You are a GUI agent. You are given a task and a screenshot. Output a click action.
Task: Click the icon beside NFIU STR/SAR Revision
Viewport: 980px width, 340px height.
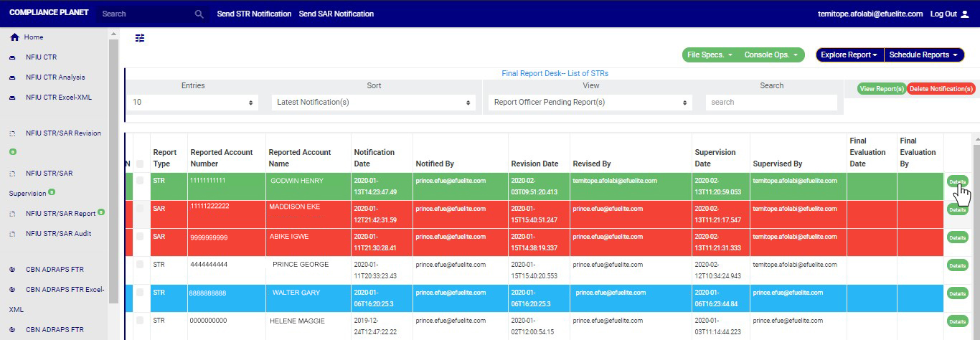12,133
